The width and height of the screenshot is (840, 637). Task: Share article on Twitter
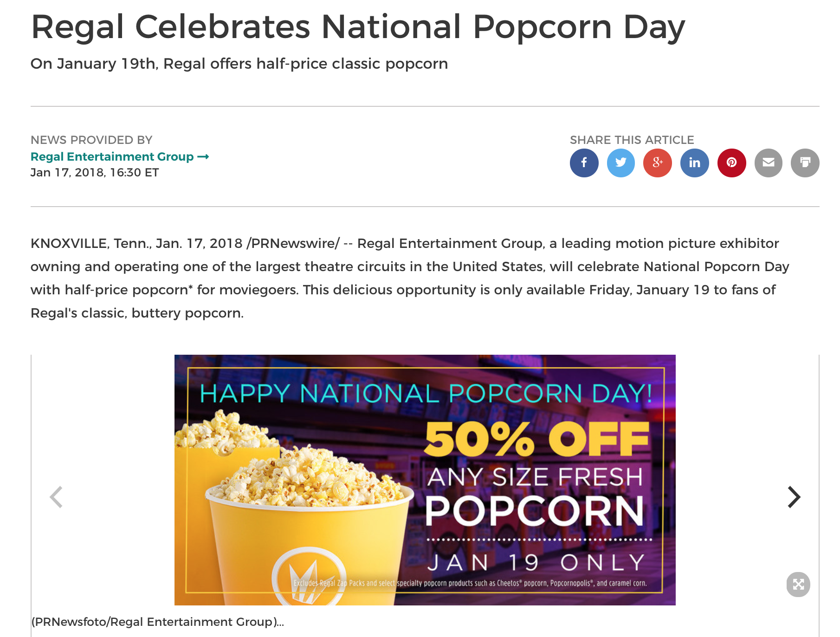pos(621,163)
